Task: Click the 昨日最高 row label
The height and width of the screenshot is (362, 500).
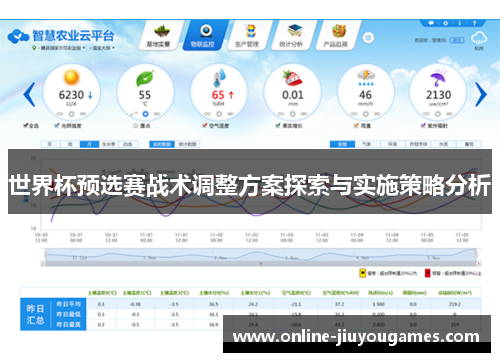Action: [x=69, y=324]
